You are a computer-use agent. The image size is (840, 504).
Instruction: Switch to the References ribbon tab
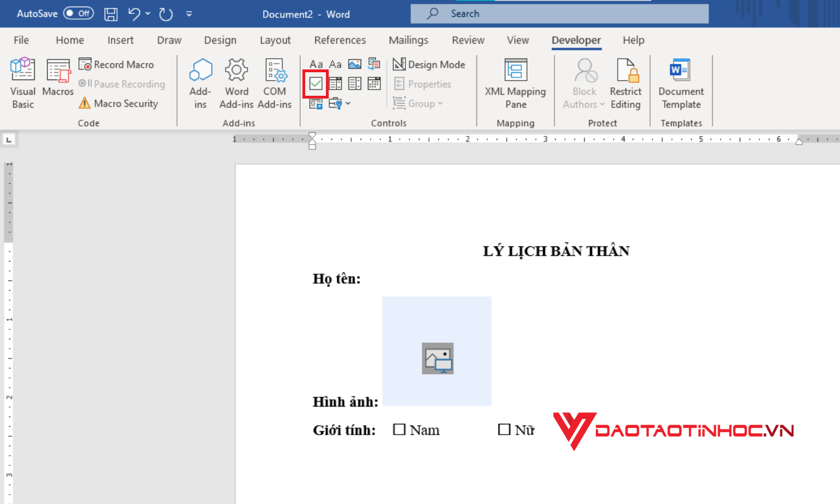pyautogui.click(x=339, y=40)
